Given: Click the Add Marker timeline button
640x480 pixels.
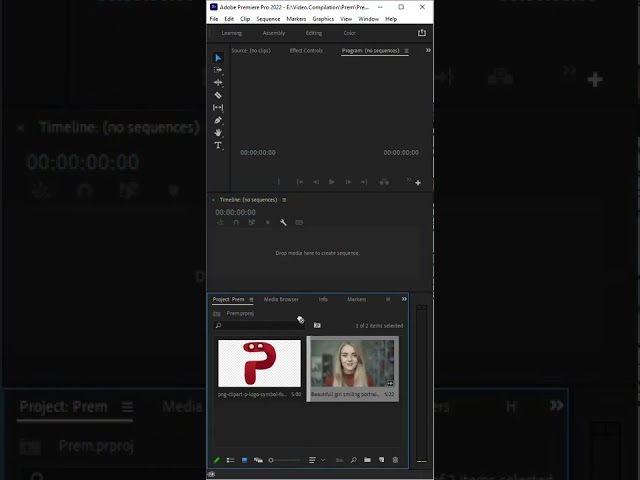Looking at the screenshot, I should (x=268, y=222).
